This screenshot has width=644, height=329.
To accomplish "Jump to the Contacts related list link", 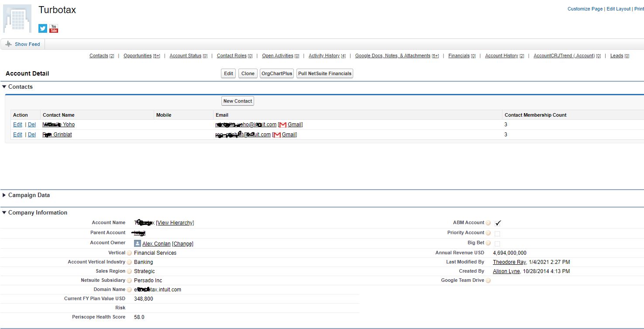I will coord(102,55).
